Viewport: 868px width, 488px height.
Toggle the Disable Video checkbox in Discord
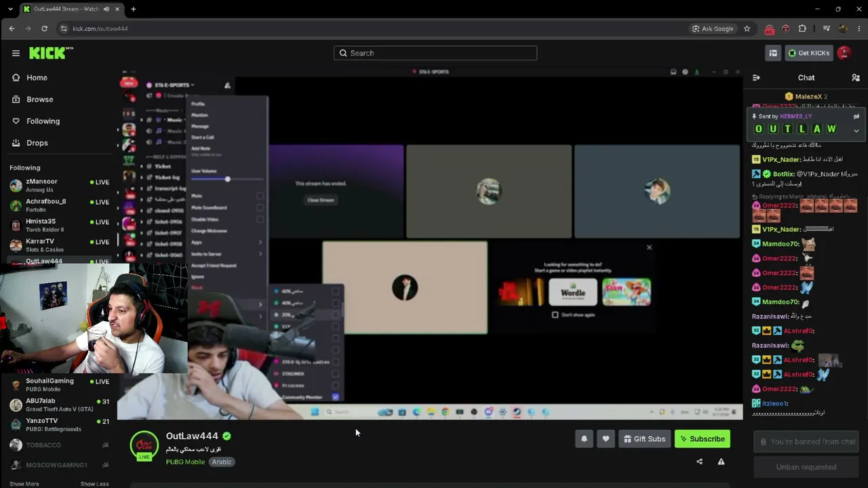[260, 219]
